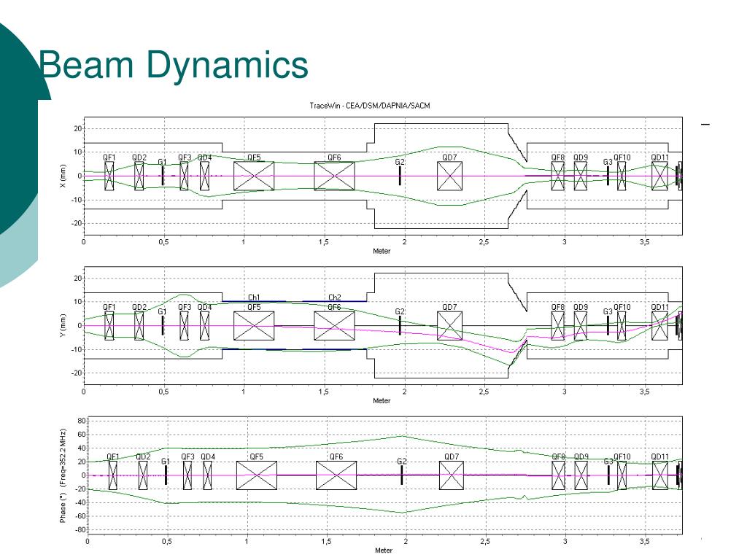Select the QF3 label in Y plot
The height and width of the screenshot is (560, 747).
[185, 307]
